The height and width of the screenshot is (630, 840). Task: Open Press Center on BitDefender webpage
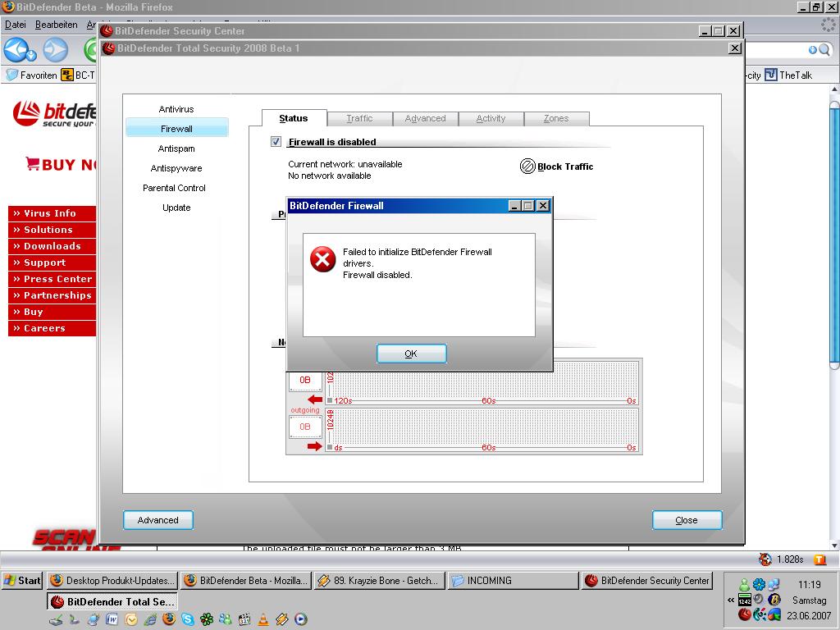pos(52,279)
